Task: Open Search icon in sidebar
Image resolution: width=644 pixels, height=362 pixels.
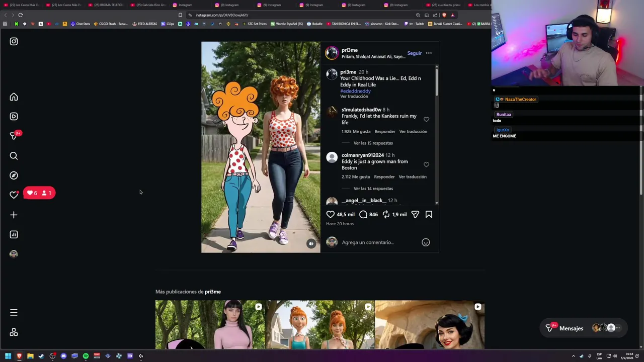Action: point(14,156)
